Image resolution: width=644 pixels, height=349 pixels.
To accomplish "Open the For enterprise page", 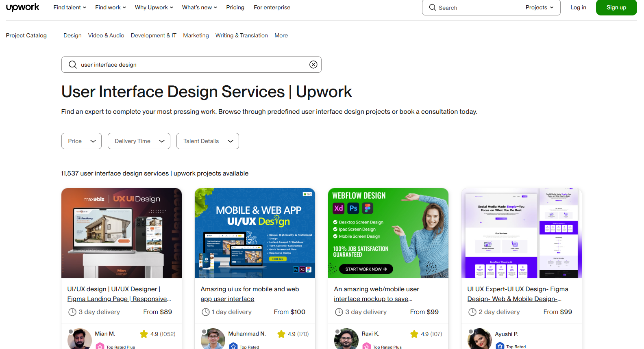I will point(272,7).
